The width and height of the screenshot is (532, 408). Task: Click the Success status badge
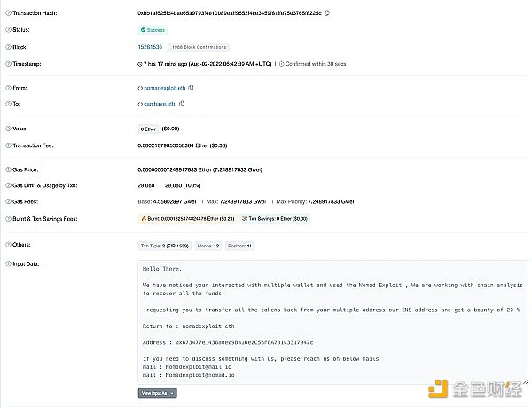(154, 30)
